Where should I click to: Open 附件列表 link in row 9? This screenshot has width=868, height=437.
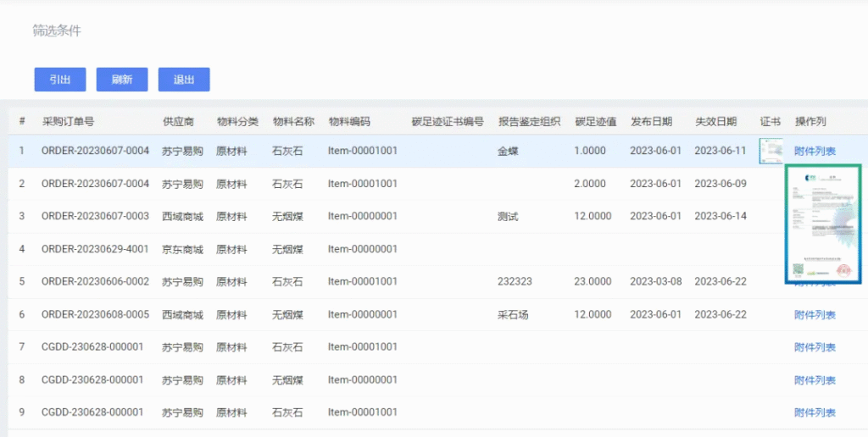pos(815,412)
